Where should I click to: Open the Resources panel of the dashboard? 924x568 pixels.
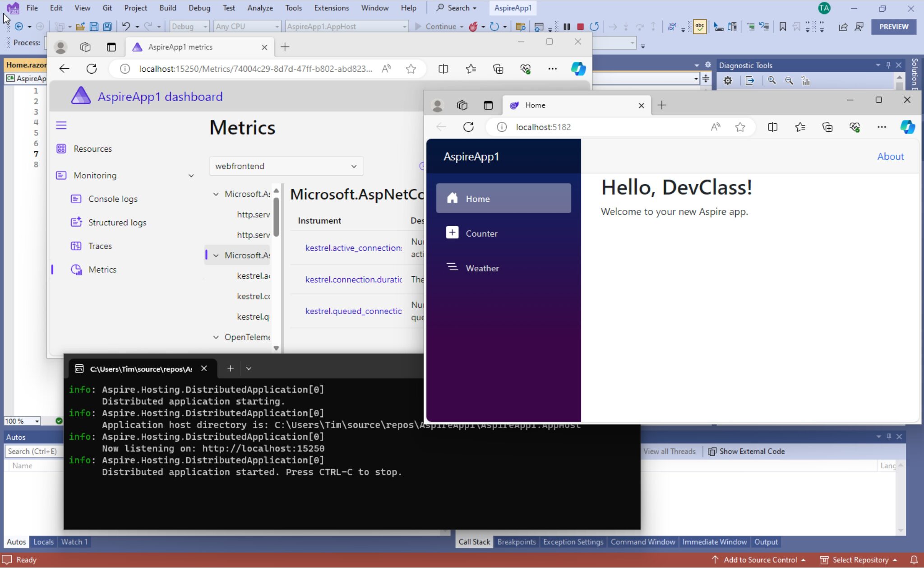[93, 149]
